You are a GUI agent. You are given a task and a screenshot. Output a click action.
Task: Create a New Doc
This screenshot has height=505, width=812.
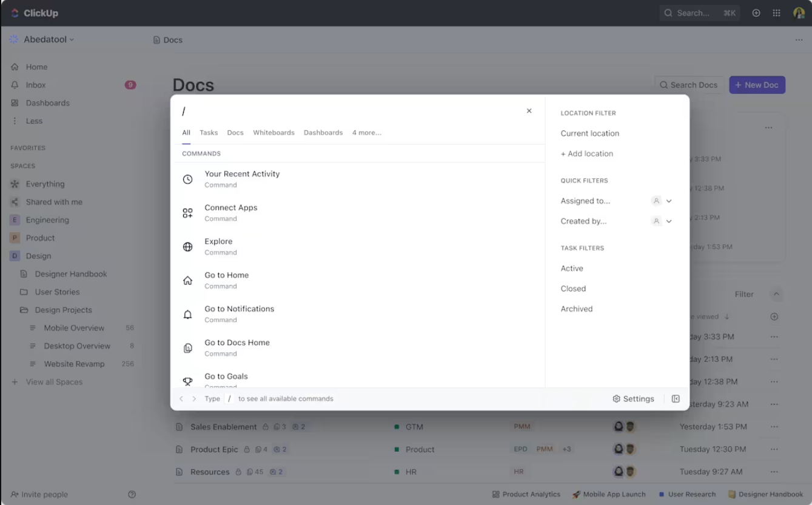pyautogui.click(x=757, y=85)
